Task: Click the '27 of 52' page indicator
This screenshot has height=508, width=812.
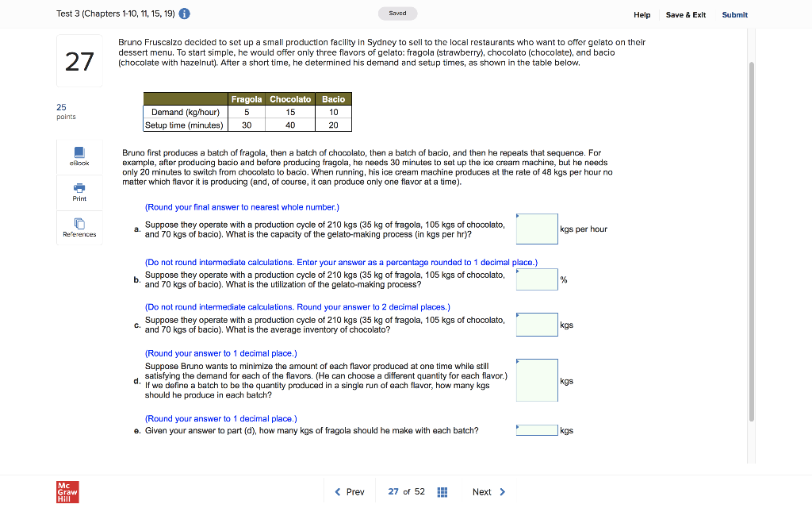Action: tap(407, 491)
